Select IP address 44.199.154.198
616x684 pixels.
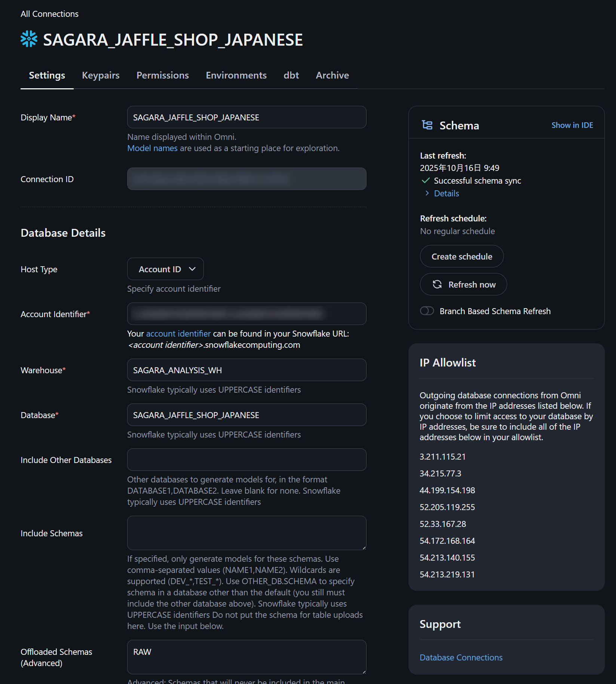(x=447, y=490)
